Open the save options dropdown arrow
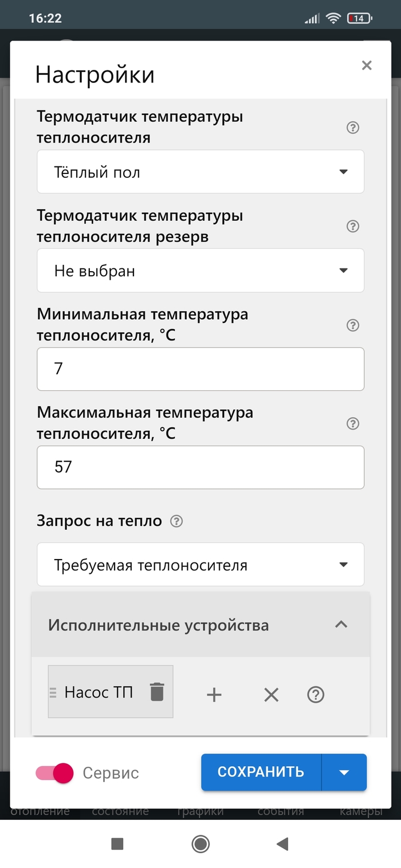The height and width of the screenshot is (868, 401). pyautogui.click(x=344, y=772)
